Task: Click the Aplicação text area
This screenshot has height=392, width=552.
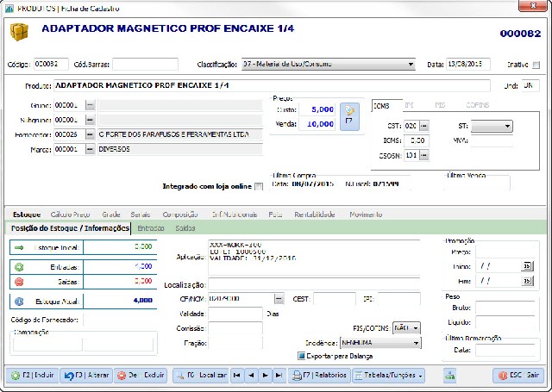Action: 314,258
